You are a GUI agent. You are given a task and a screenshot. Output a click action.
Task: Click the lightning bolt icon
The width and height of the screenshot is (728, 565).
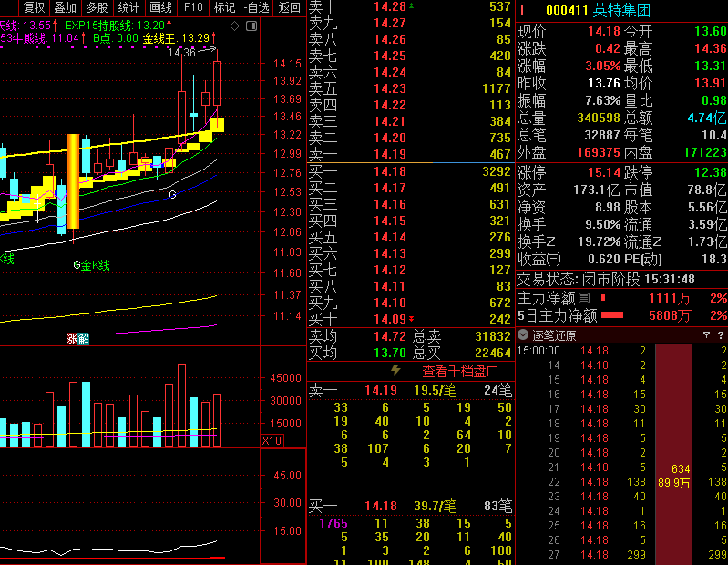tap(395, 371)
